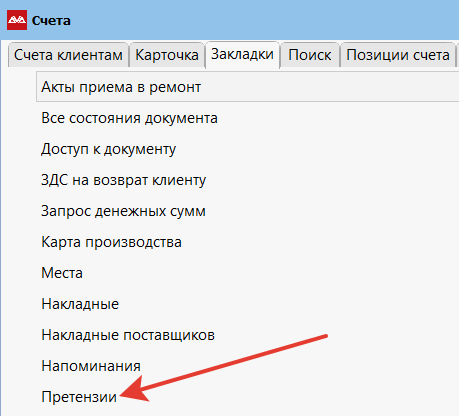
Task: Select the Закладки tab
Action: point(242,54)
